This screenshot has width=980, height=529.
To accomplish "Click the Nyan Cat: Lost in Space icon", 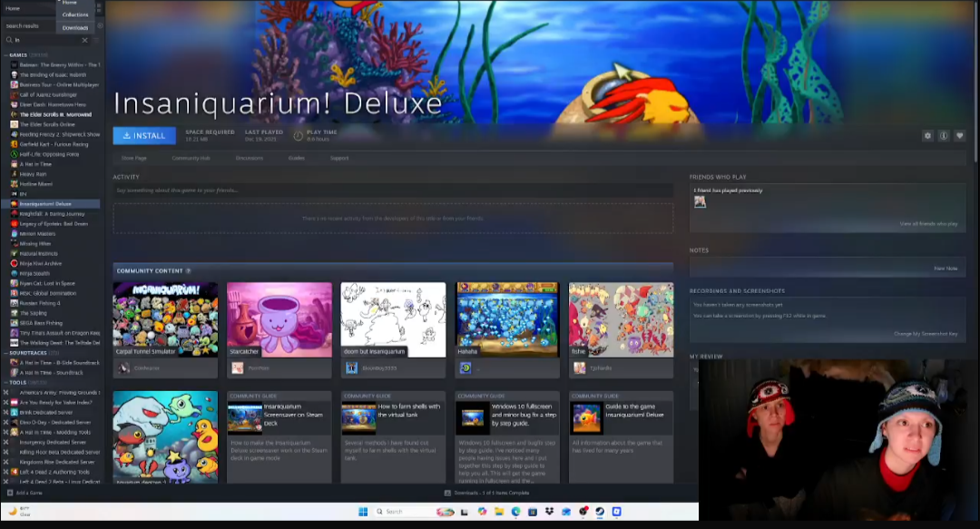I will [x=14, y=284].
